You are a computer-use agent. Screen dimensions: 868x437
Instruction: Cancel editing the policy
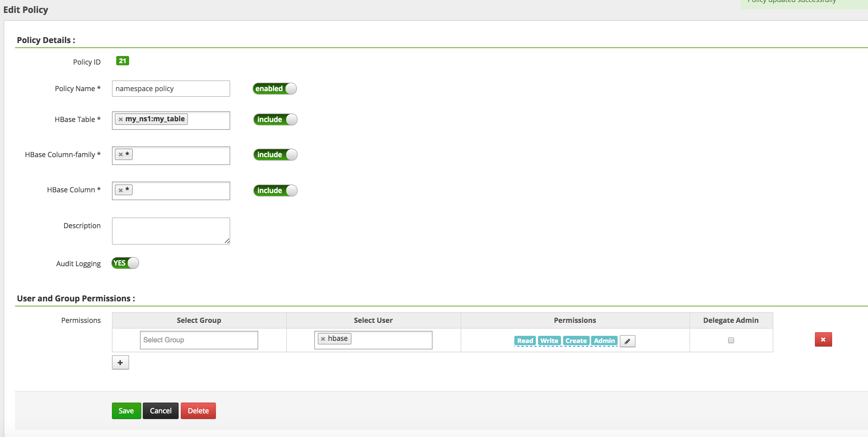160,410
